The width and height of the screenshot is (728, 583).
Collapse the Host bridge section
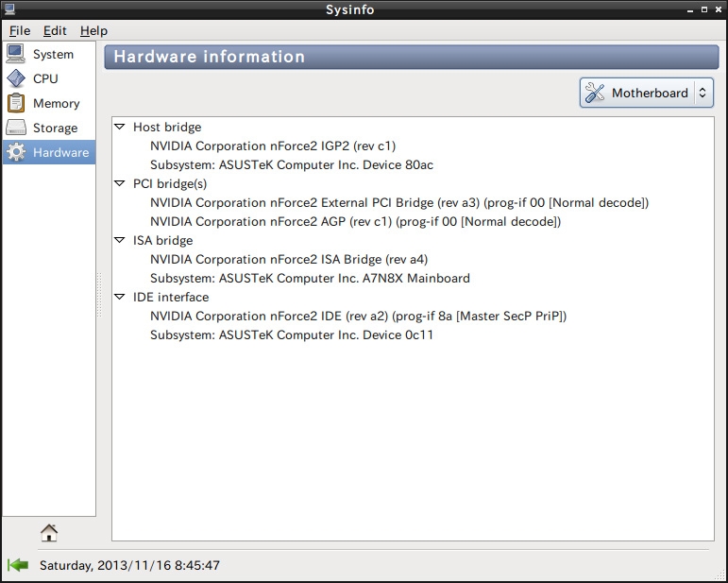(120, 127)
